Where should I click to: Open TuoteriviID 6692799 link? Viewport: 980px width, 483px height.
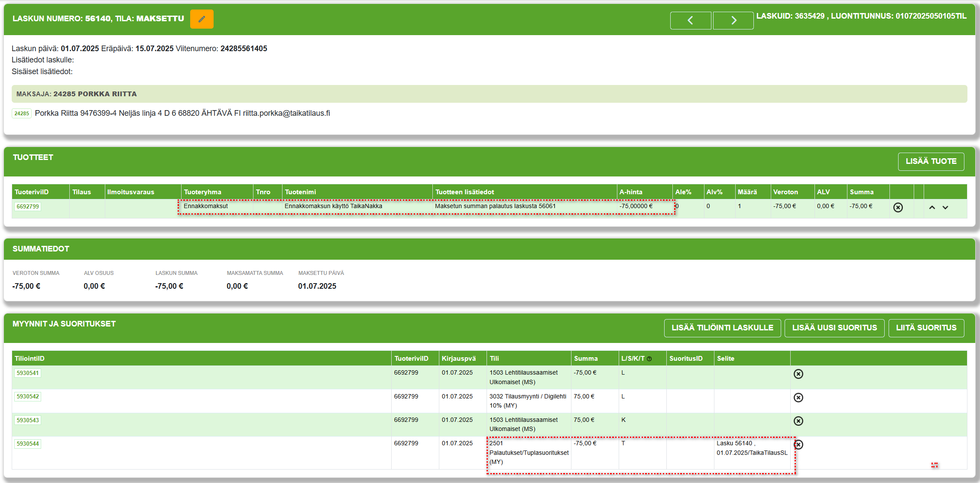coord(28,206)
